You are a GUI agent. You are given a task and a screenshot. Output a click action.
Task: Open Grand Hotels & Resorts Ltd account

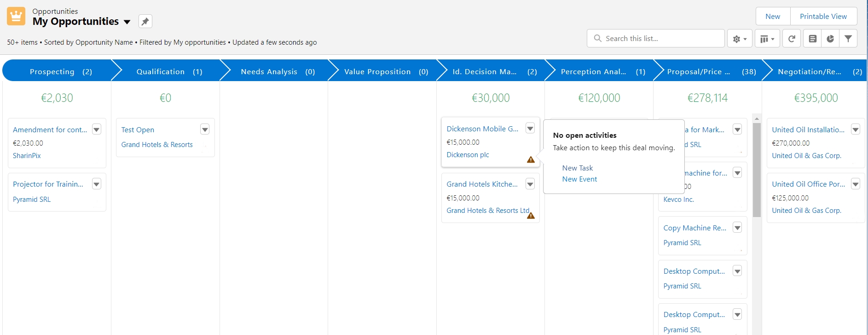488,211
